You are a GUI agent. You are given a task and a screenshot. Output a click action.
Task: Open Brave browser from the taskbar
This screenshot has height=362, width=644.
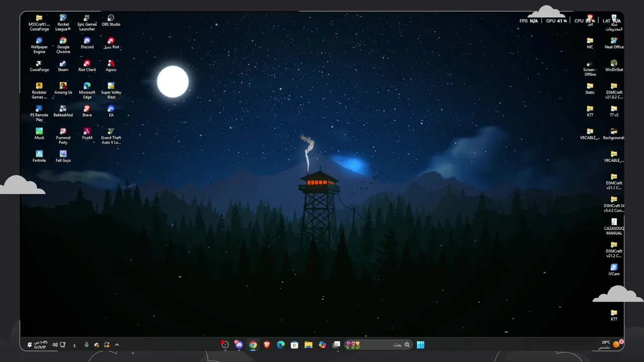pyautogui.click(x=267, y=344)
